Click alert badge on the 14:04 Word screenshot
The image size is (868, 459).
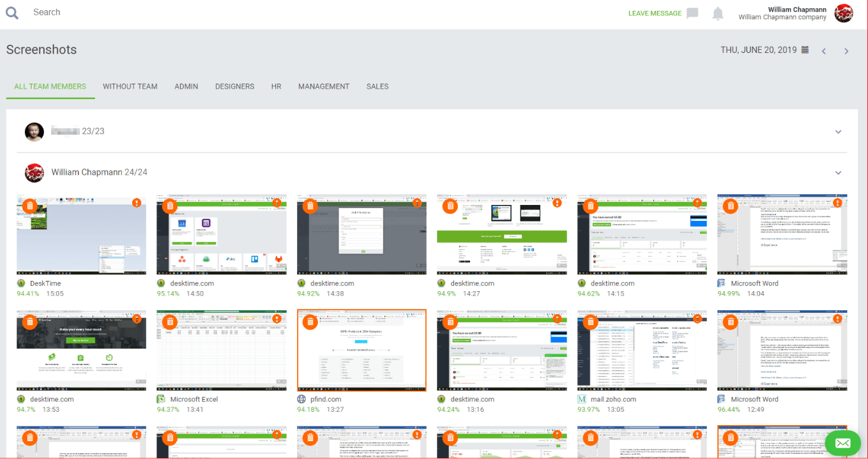click(837, 202)
